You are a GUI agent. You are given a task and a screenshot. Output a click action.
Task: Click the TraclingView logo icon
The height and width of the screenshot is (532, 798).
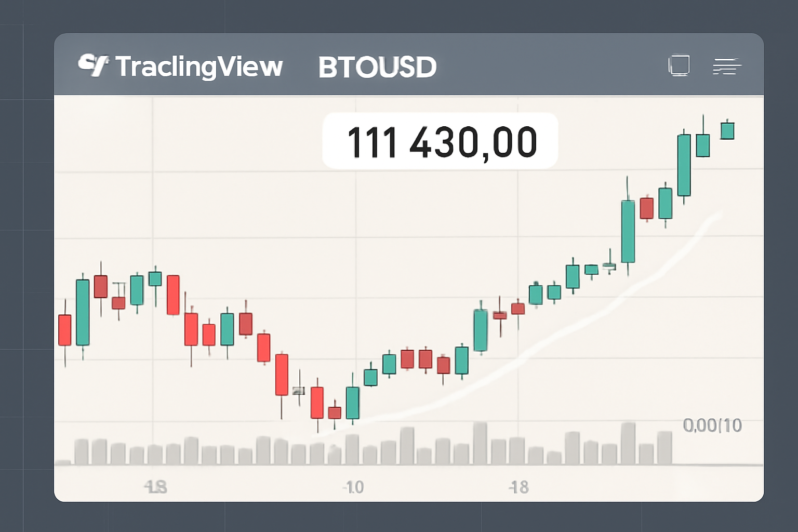[x=93, y=65]
